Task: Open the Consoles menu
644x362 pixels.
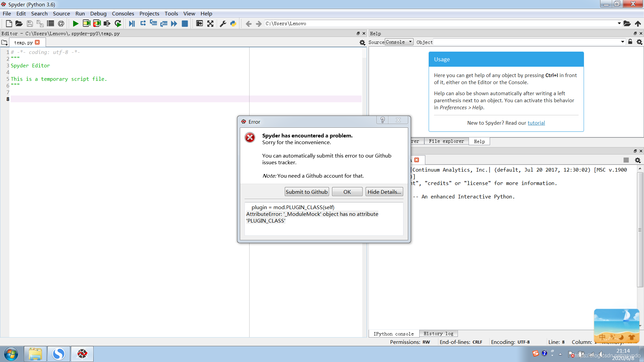Action: (123, 13)
